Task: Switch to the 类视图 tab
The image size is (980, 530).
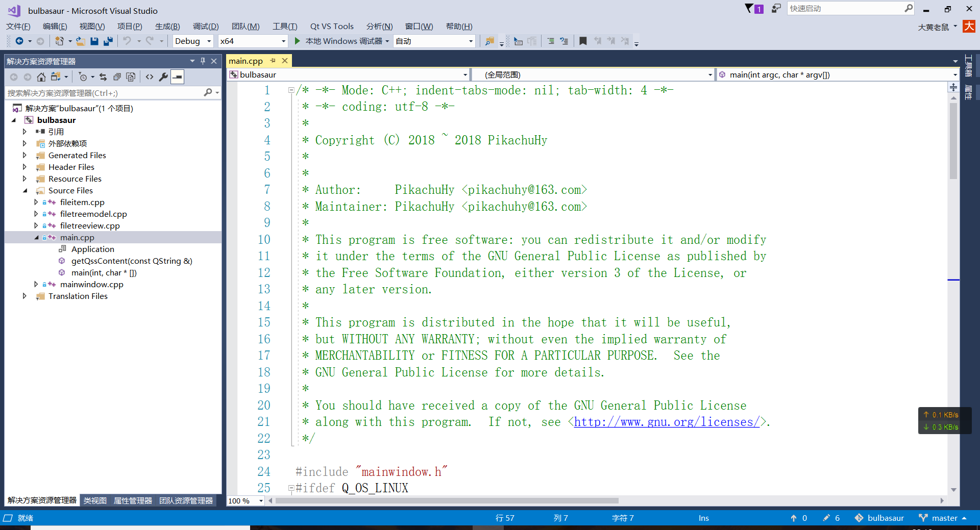Action: click(95, 500)
